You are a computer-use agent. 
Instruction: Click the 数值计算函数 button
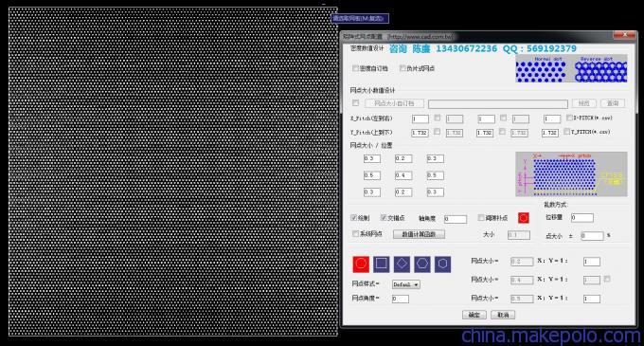(419, 234)
